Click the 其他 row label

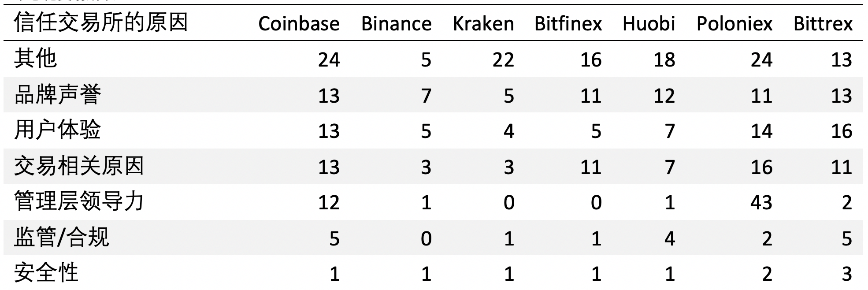click(35, 58)
